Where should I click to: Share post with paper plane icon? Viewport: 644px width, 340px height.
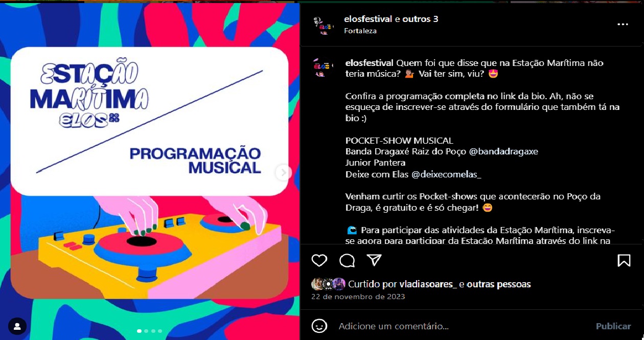tap(375, 260)
